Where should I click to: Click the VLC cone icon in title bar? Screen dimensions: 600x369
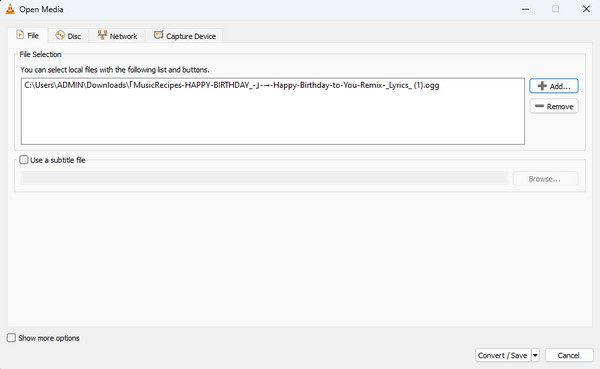click(10, 9)
